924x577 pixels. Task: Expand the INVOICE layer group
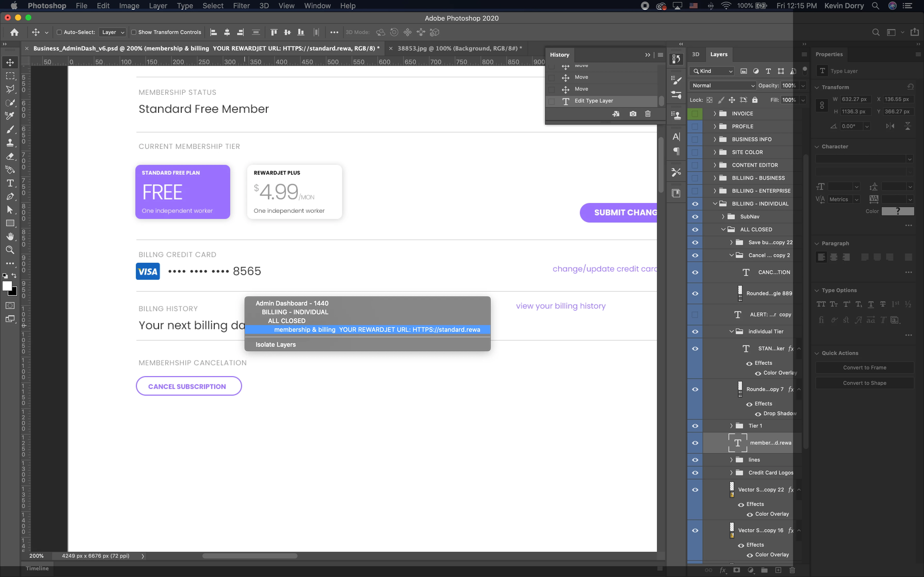pos(714,114)
